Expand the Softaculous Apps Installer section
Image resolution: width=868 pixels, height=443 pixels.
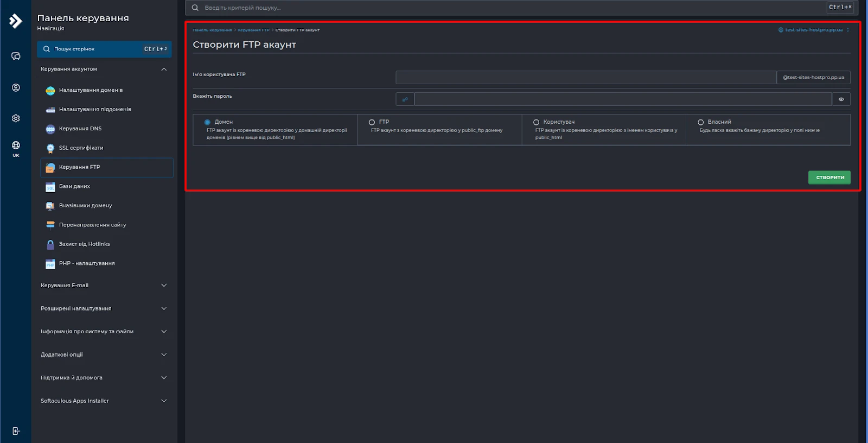pos(164,401)
